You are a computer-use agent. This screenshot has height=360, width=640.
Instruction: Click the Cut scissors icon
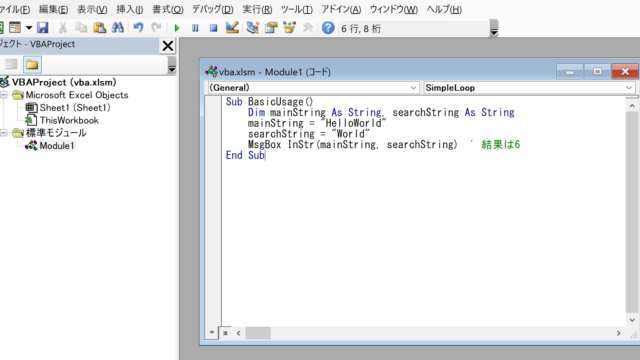tap(62, 28)
